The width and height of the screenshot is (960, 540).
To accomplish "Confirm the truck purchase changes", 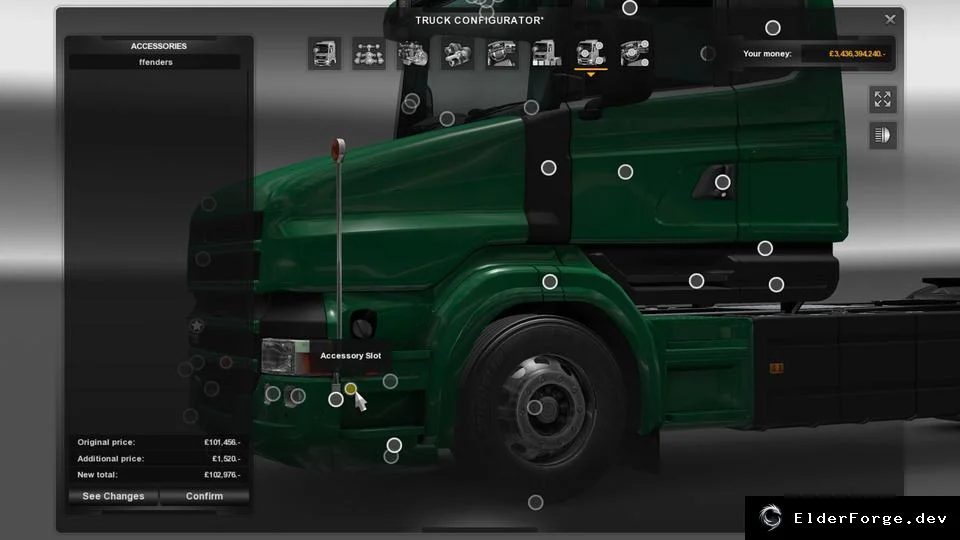I will [204, 496].
